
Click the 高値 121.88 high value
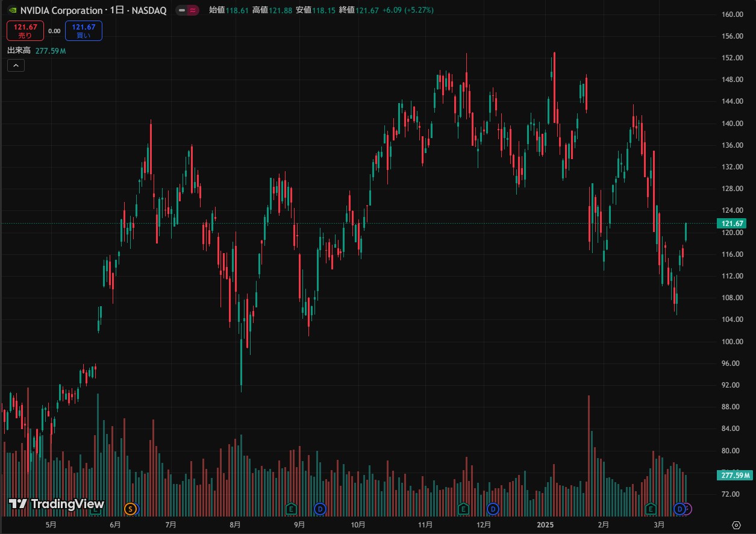272,10
